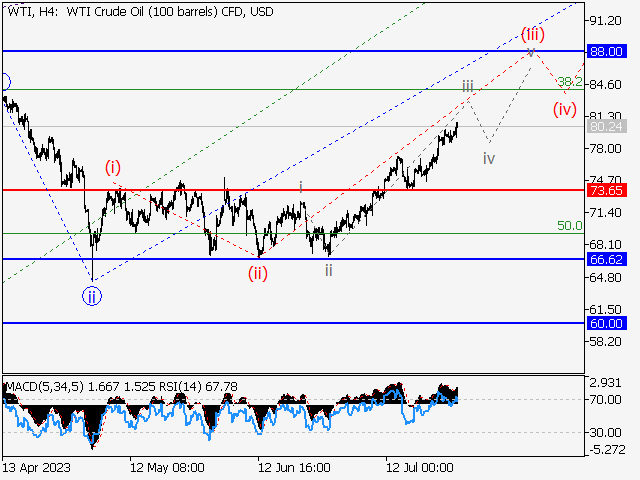Select the red (iv) wave label
The width and height of the screenshot is (640, 480).
pyautogui.click(x=565, y=109)
